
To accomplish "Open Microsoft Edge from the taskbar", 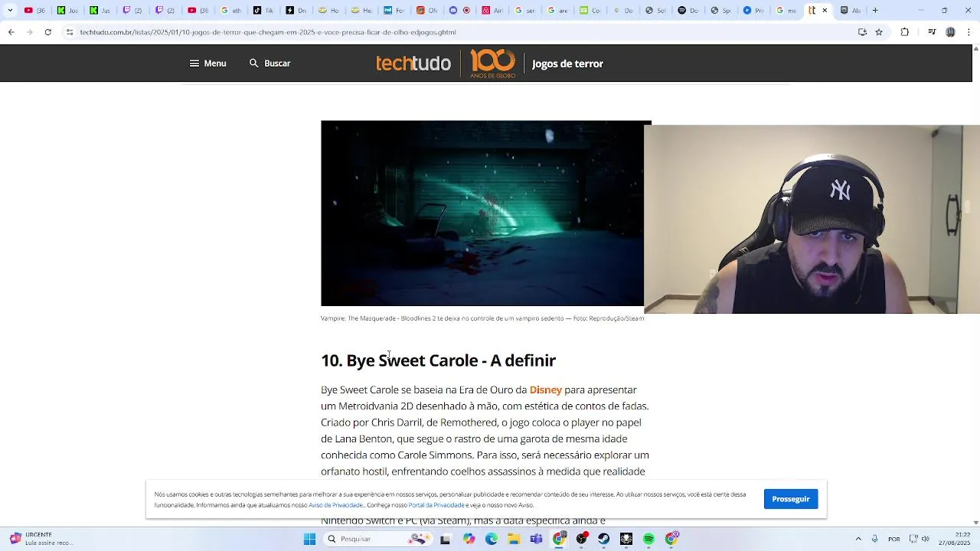I will click(491, 540).
